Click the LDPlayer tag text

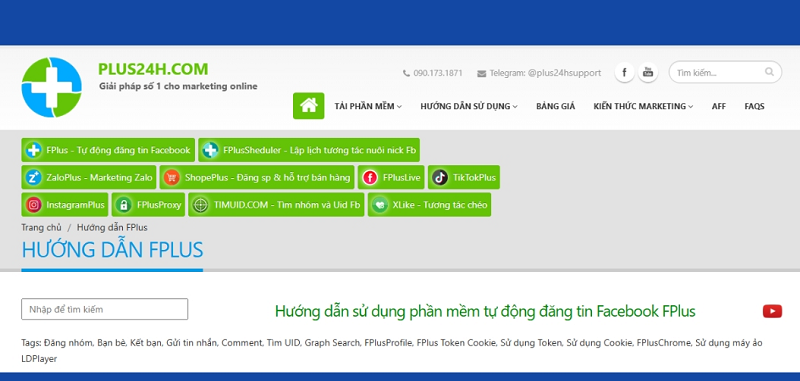[39, 359]
